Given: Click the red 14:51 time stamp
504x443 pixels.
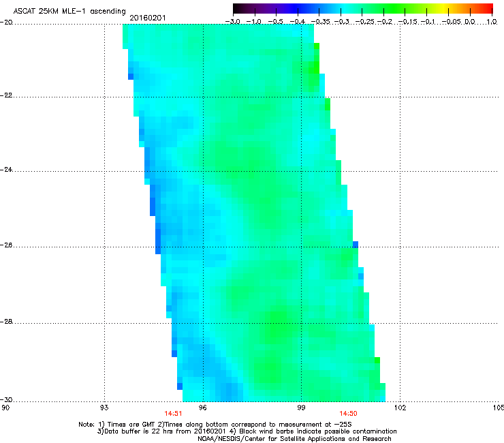Looking at the screenshot, I should [173, 414].
